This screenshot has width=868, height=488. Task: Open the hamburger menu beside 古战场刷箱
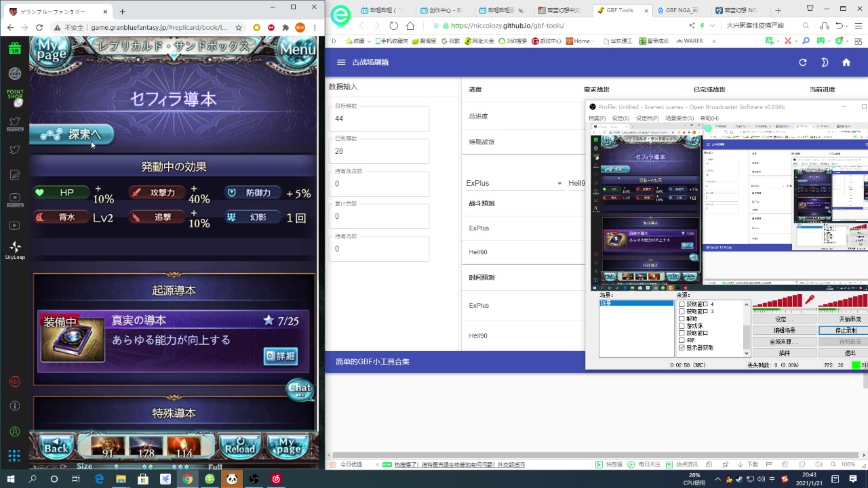pyautogui.click(x=341, y=62)
